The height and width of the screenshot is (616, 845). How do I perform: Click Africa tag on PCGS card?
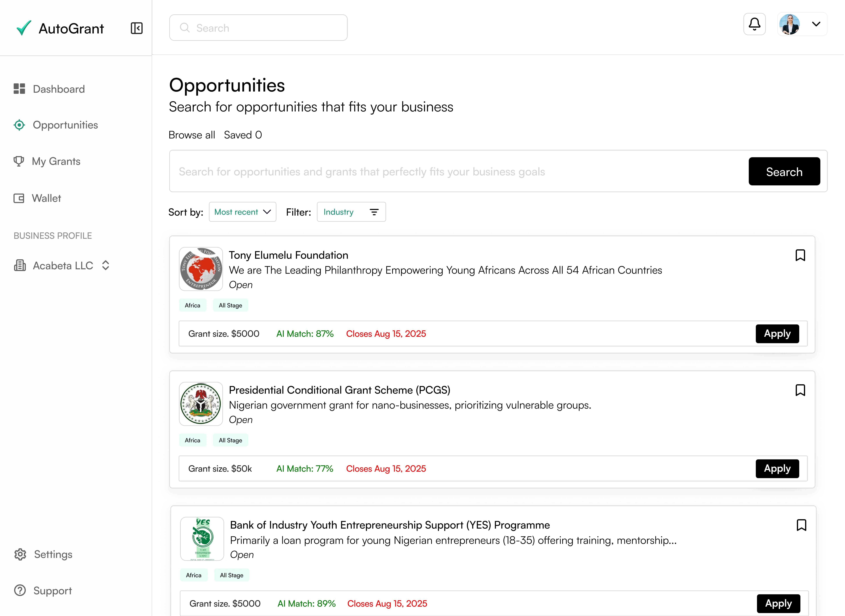tap(192, 440)
